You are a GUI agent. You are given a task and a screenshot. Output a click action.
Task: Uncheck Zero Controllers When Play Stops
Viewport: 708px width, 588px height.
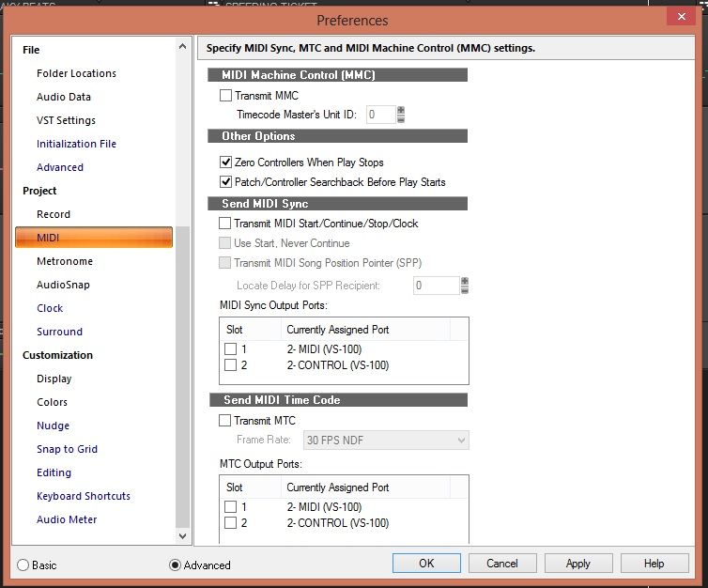coord(225,162)
